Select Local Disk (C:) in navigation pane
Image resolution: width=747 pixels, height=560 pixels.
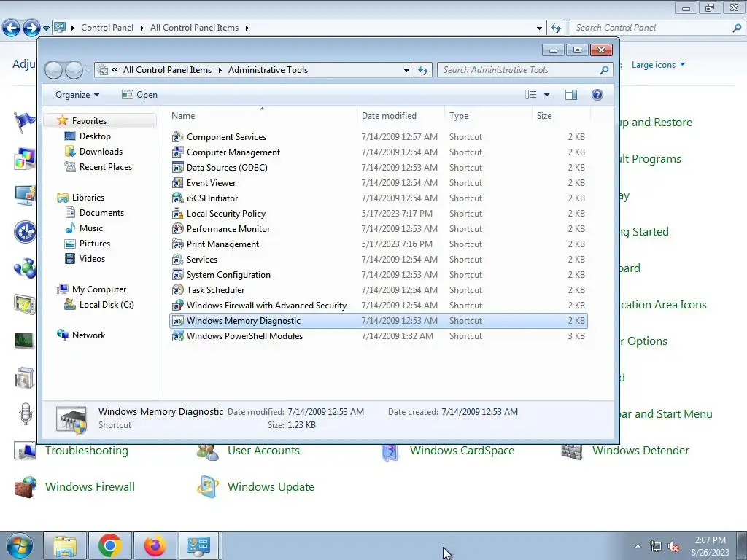[x=107, y=305]
